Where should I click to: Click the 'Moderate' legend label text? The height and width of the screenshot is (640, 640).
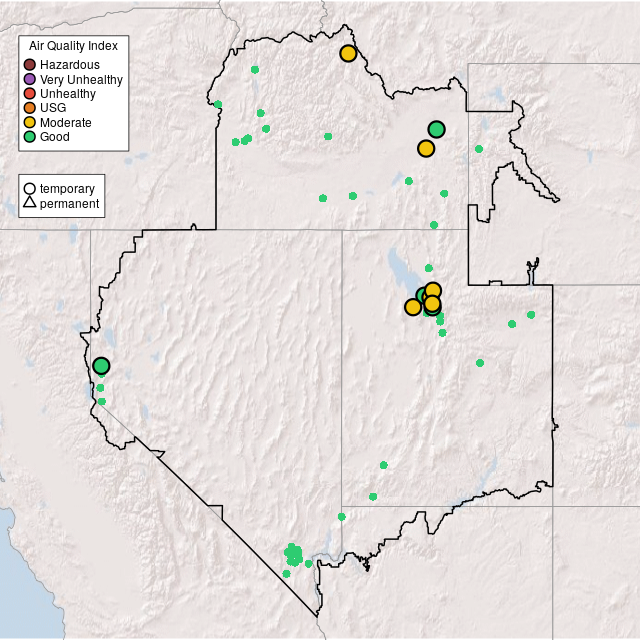click(x=66, y=122)
